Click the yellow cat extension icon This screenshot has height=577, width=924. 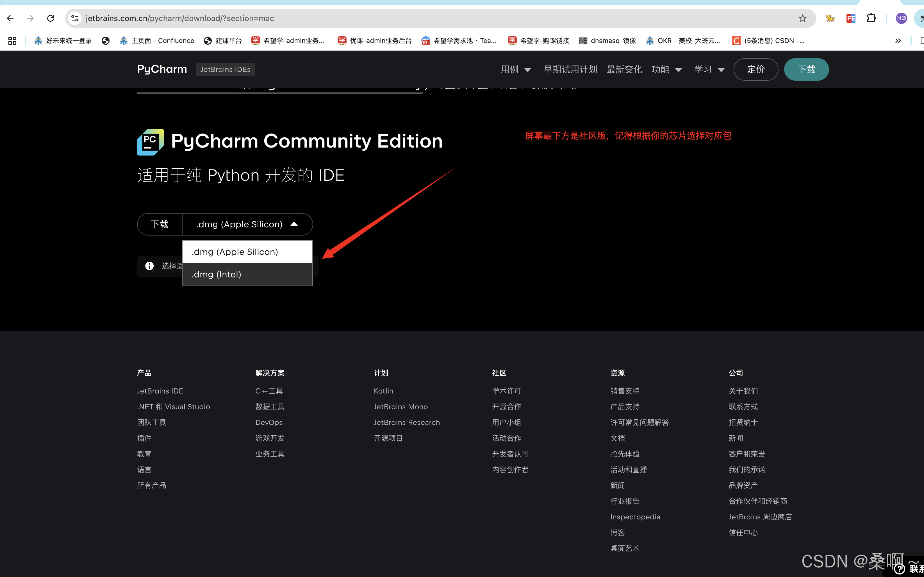point(830,18)
